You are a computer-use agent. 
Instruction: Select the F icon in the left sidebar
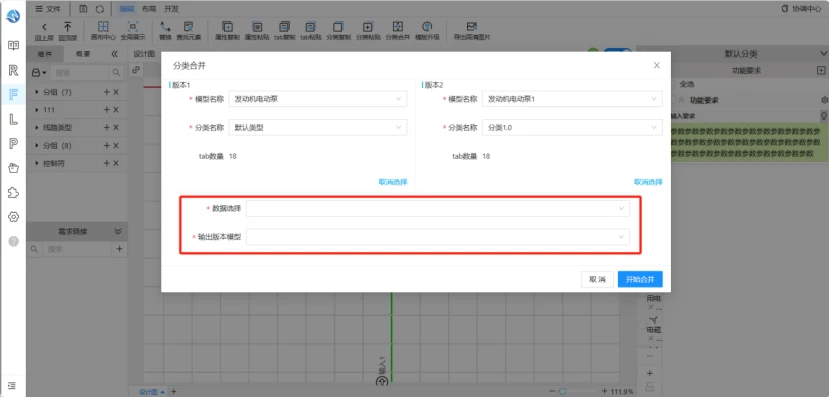click(14, 95)
